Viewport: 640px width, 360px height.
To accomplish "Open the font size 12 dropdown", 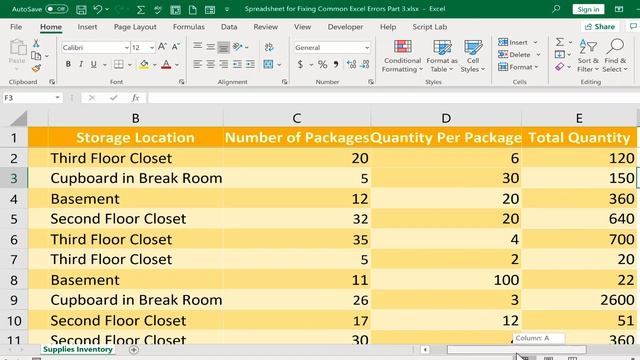I will click(x=152, y=48).
